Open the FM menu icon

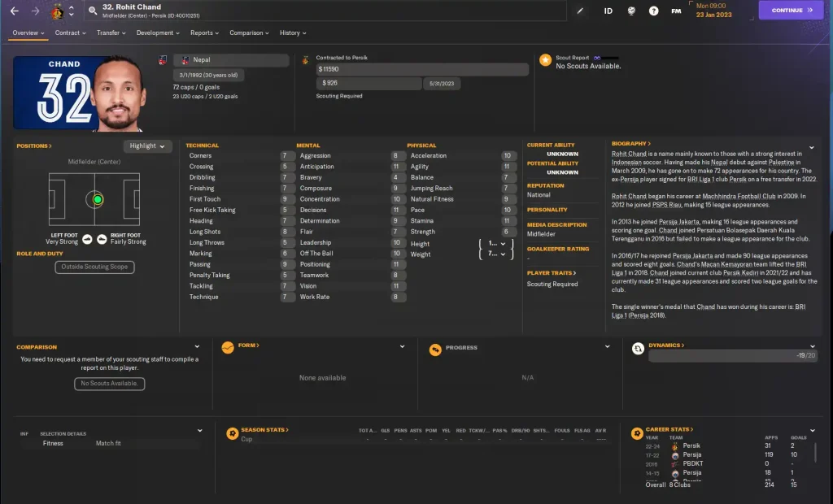pyautogui.click(x=676, y=11)
